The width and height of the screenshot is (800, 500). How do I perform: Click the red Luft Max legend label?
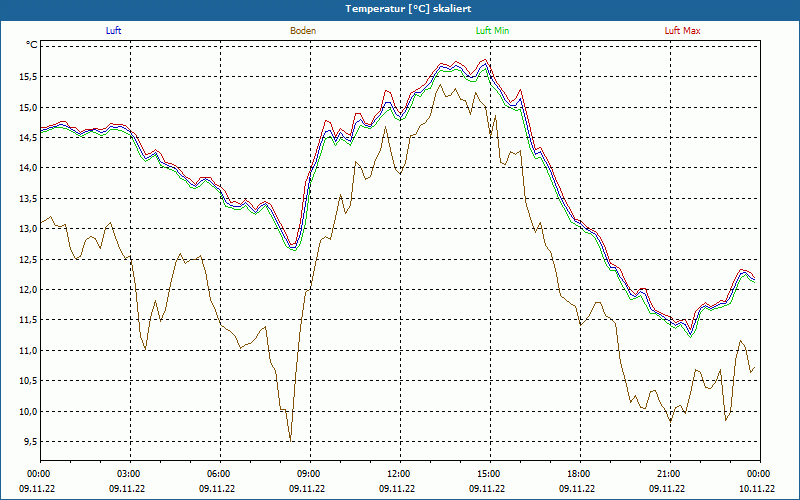click(x=682, y=31)
